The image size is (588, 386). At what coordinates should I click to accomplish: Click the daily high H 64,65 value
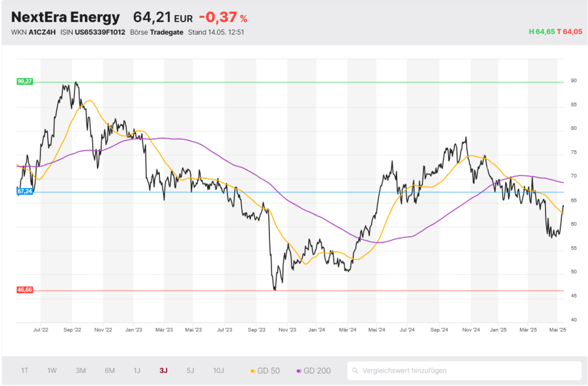coord(542,32)
